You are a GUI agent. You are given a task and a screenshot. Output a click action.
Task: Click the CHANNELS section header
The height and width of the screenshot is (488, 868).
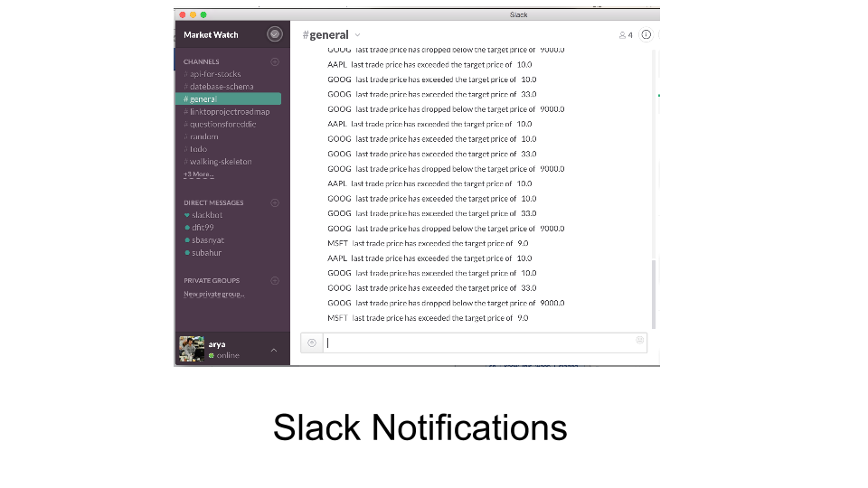[x=202, y=62]
